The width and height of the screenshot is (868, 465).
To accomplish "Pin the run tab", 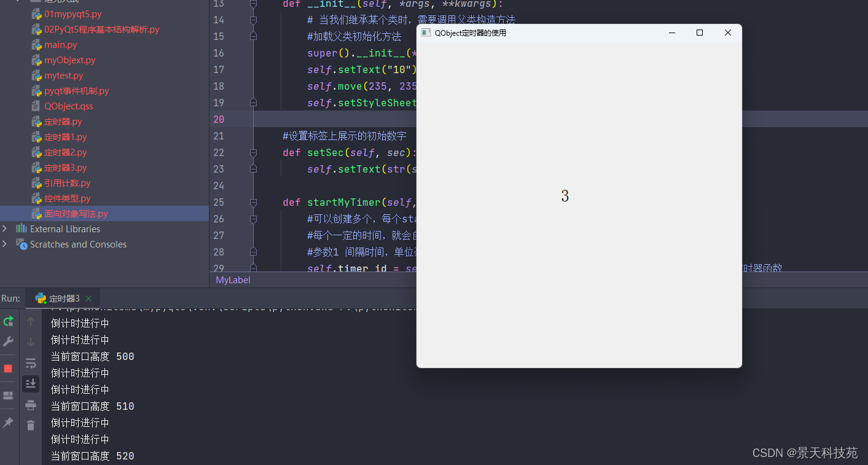I will point(9,423).
